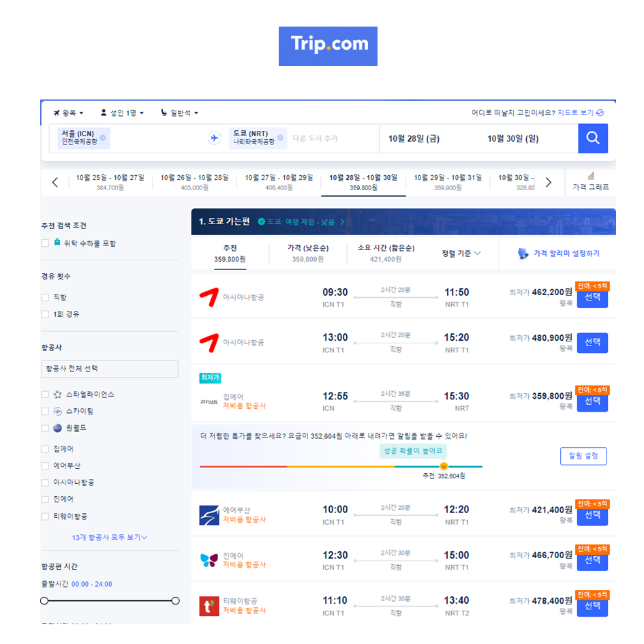The image size is (644, 644).
Task: Click 선택 for 466,700원 Jin Air flight
Action: tap(592, 560)
